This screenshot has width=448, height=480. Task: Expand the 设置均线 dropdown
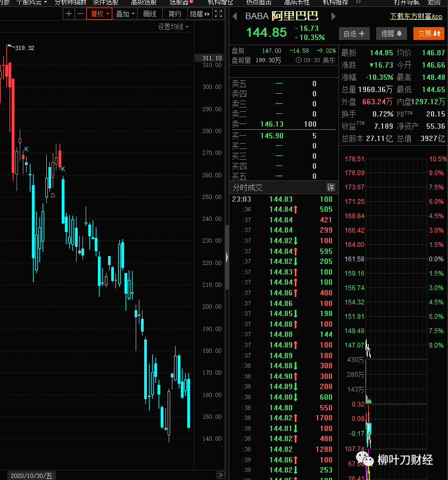tap(173, 27)
